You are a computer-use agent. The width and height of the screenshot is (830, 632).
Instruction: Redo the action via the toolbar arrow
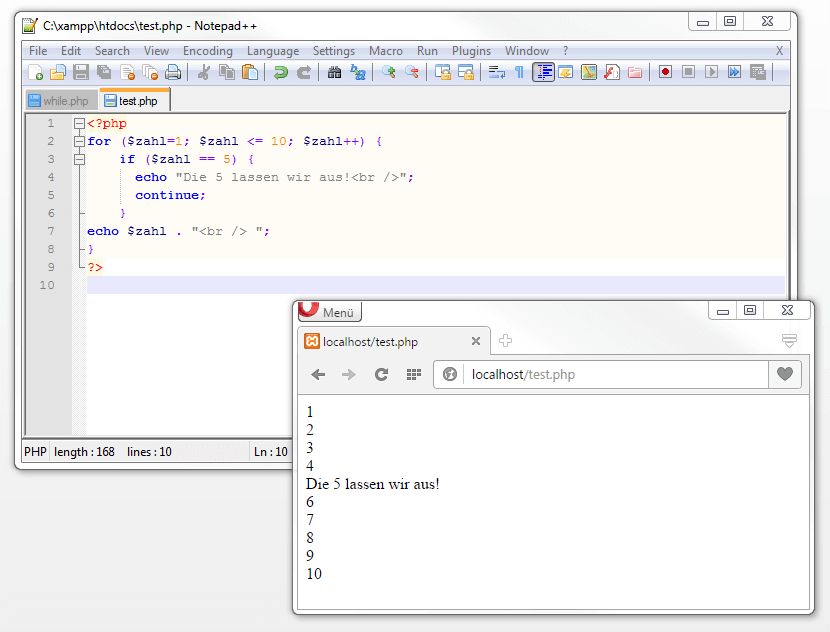304,72
